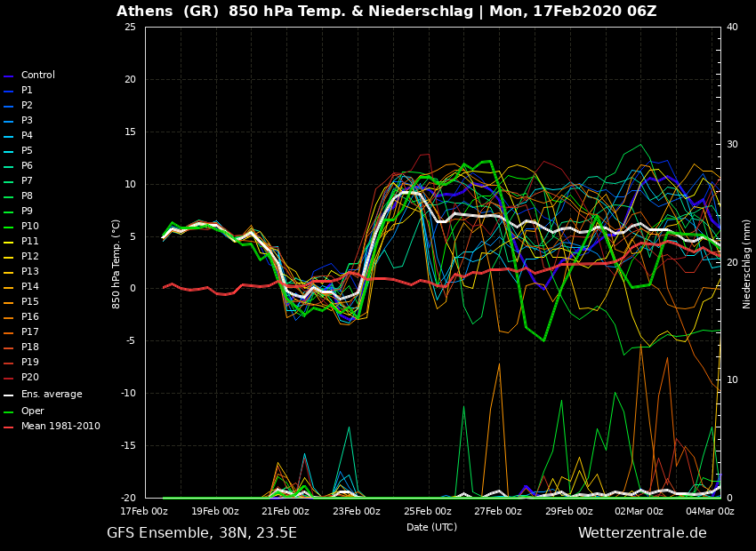Click the "Wetterzentrale.de" source text
This screenshot has height=551, width=756.
(x=642, y=533)
